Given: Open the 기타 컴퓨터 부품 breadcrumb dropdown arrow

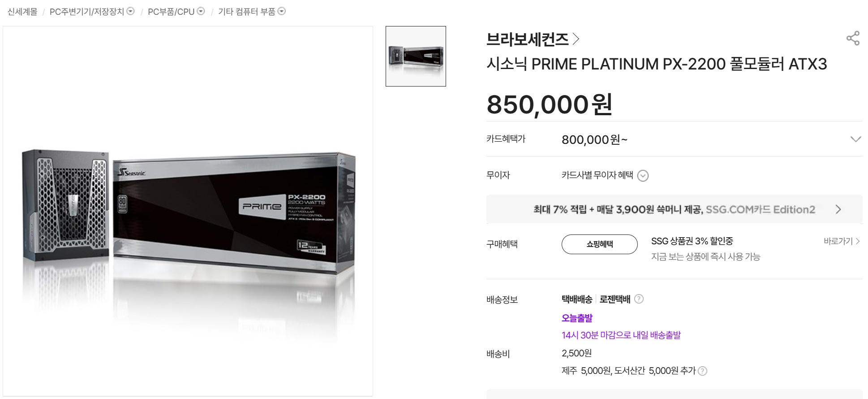Looking at the screenshot, I should 282,11.
